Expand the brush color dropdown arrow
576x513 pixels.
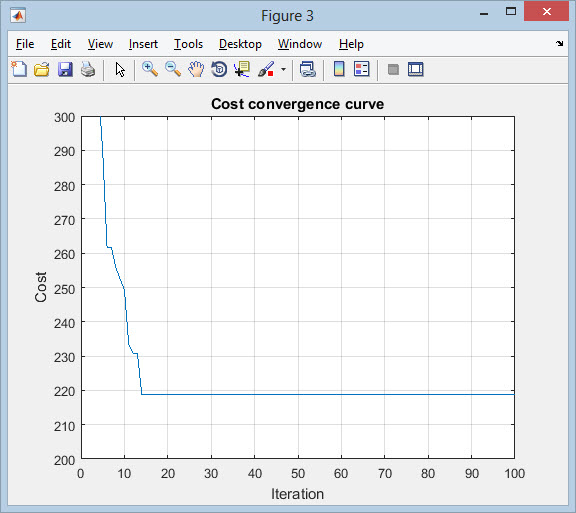pos(283,69)
